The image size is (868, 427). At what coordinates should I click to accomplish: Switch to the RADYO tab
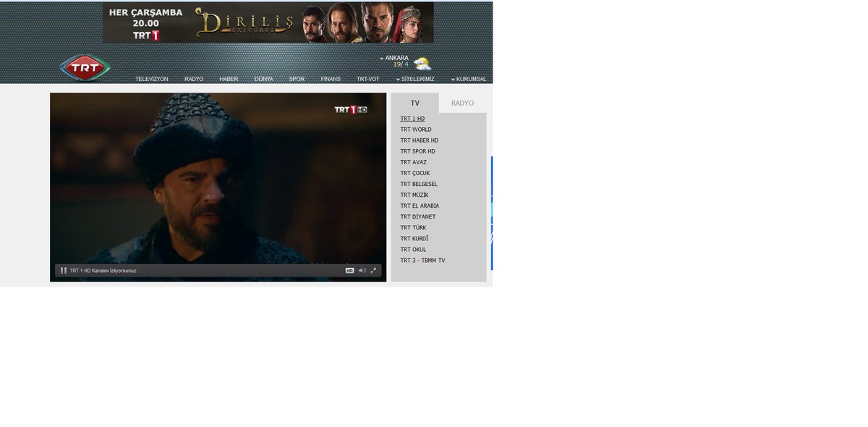pyautogui.click(x=463, y=103)
